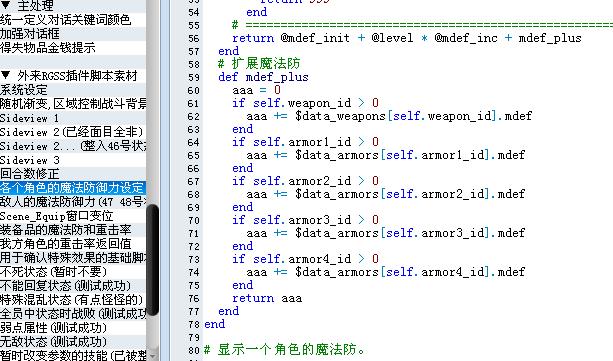Open the '无敌状态(测试成功)' script
The width and height of the screenshot is (613, 361).
tap(73, 342)
